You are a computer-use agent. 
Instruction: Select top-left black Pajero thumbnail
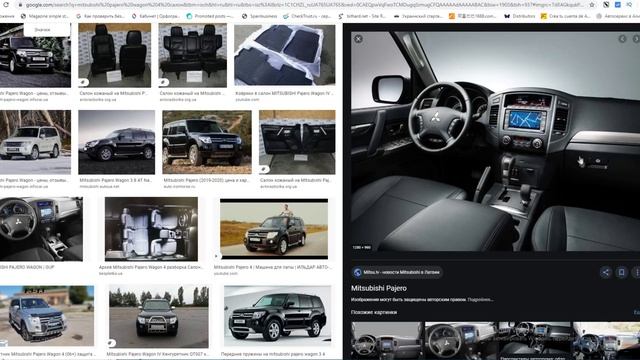click(x=35, y=55)
